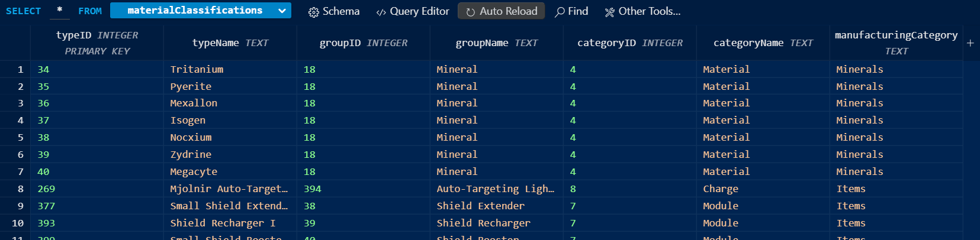Open the materialClassifications table dropdown
Viewport: 980px width, 240px height.
coord(195,11)
